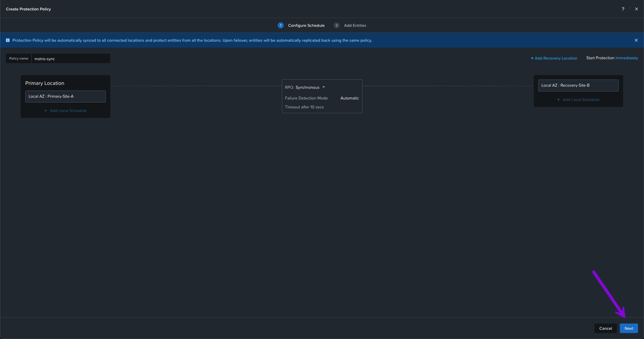Click the Next button

click(x=629, y=328)
